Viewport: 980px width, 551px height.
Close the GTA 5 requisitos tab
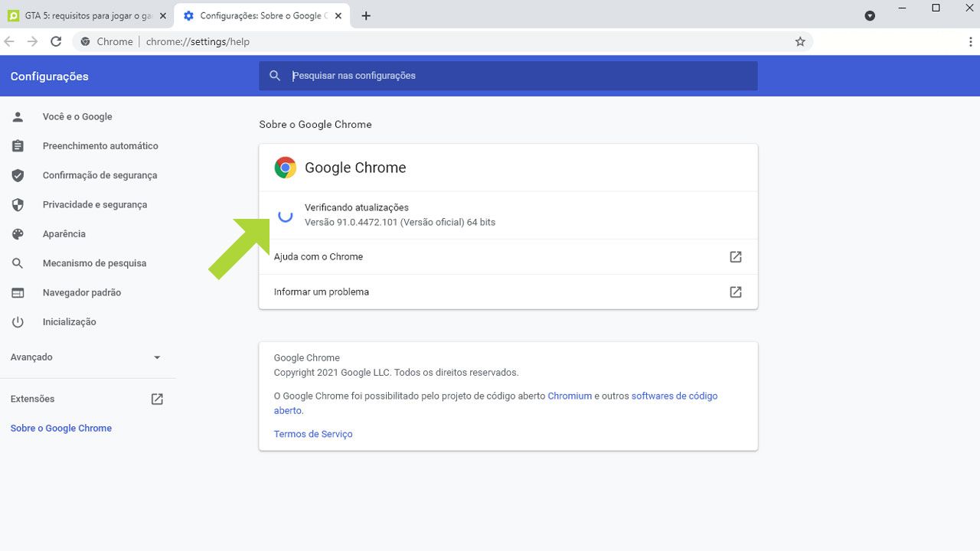tap(162, 15)
